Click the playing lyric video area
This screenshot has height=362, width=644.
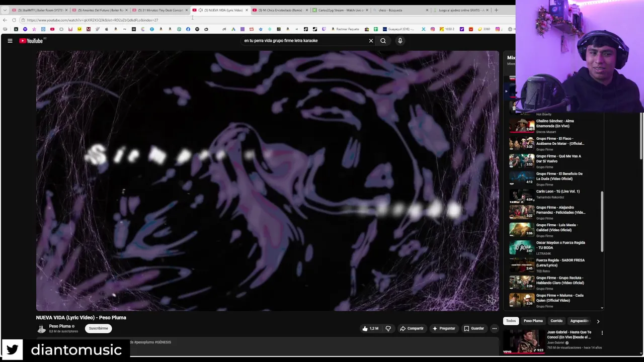pos(268,181)
